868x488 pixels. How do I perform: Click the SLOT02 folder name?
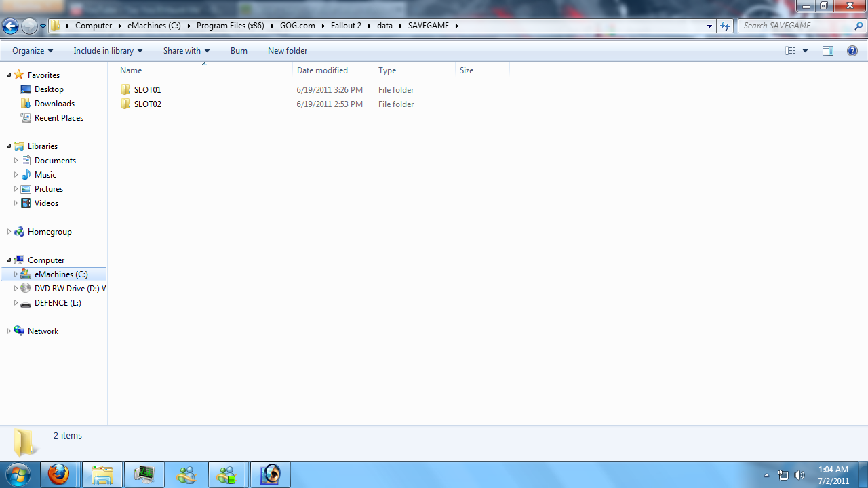pos(147,104)
